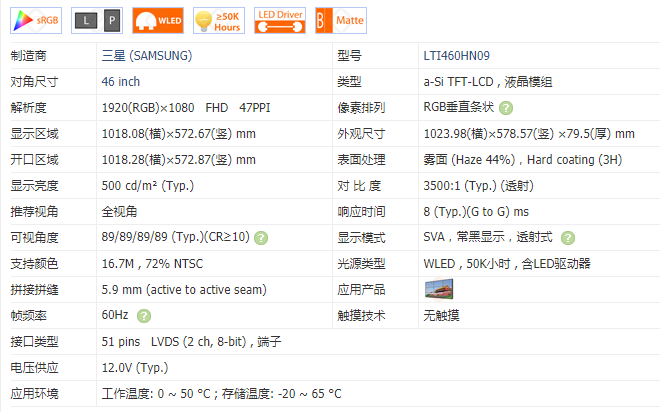This screenshot has width=660, height=412.
Task: Click help icon beside RGB垂直条状
Action: 507,108
